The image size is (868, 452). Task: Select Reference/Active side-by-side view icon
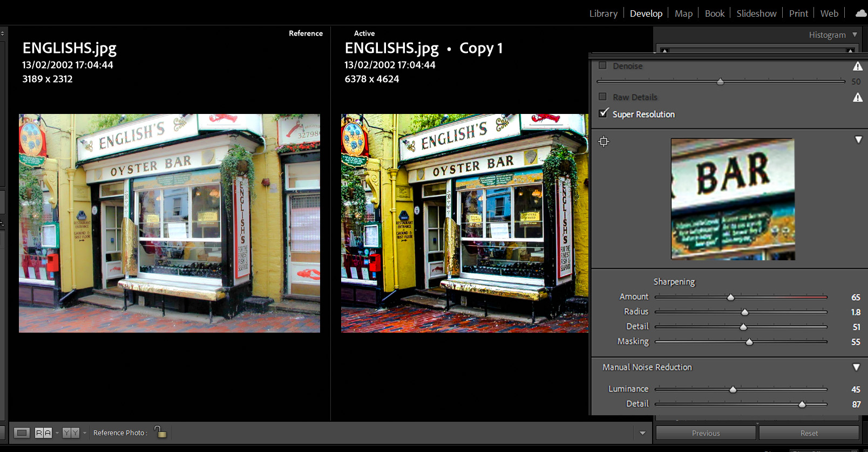[x=43, y=433]
